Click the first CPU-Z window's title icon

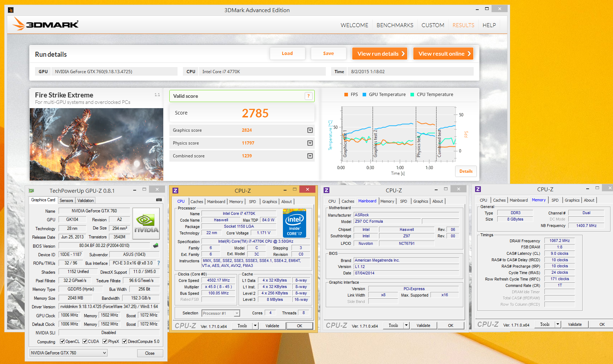175,191
